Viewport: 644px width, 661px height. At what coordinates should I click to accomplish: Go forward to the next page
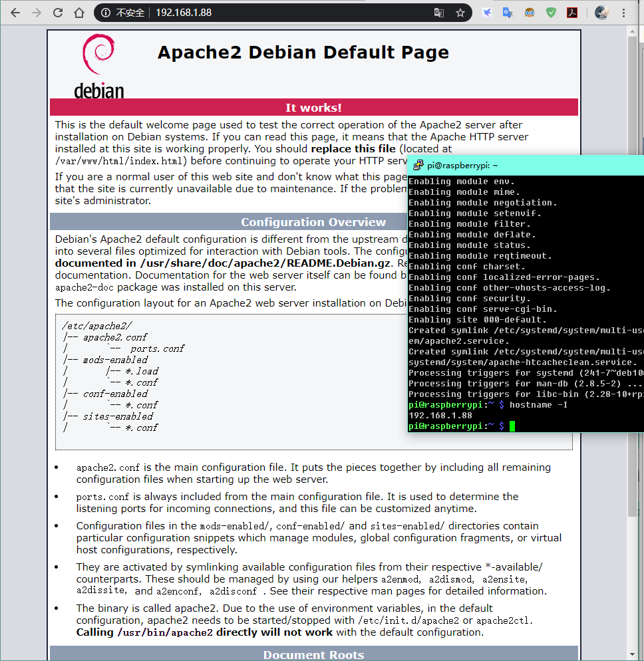[x=37, y=13]
